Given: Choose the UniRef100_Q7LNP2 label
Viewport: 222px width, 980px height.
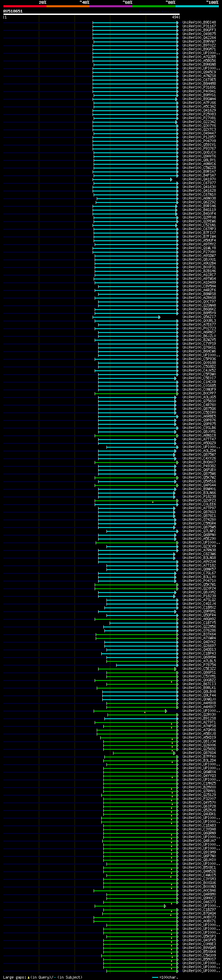Looking at the screenshot, I should [199, 531].
